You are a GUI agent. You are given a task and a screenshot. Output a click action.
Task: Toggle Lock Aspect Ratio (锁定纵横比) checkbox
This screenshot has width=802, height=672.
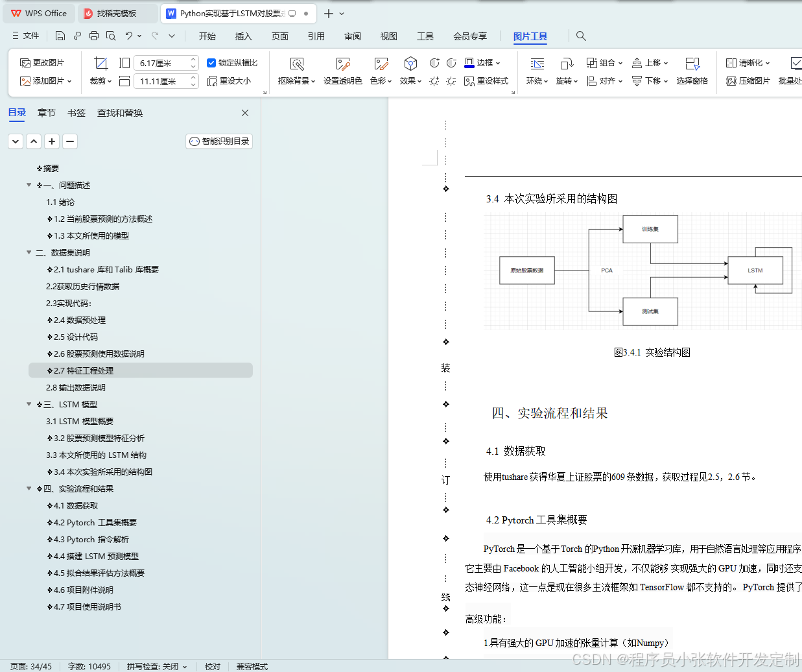pyautogui.click(x=211, y=63)
